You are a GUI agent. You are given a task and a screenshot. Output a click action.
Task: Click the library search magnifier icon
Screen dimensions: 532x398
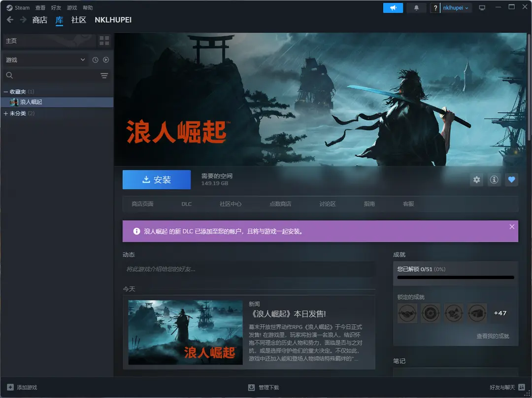(x=9, y=75)
